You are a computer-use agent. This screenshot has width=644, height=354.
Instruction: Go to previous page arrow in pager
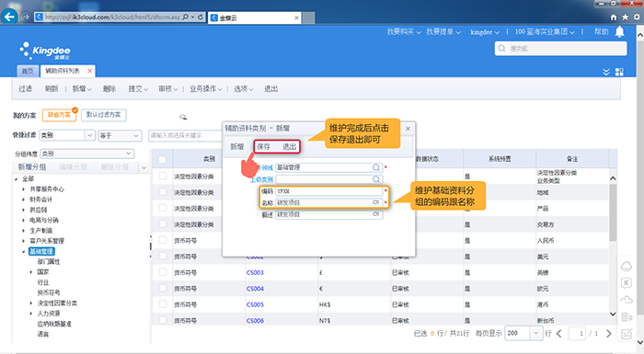pos(559,334)
